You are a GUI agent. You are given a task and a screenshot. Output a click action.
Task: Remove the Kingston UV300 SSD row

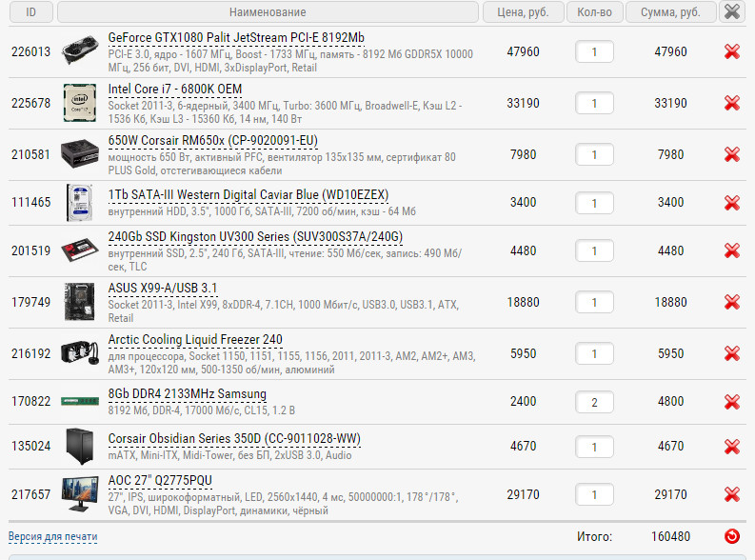coord(732,250)
